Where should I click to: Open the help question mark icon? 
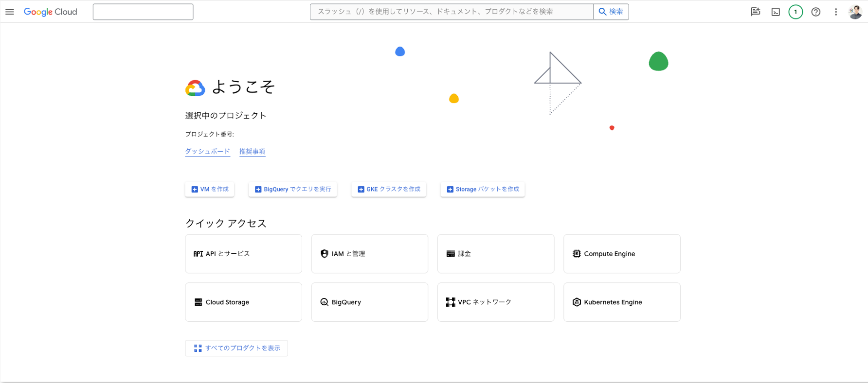tap(816, 12)
